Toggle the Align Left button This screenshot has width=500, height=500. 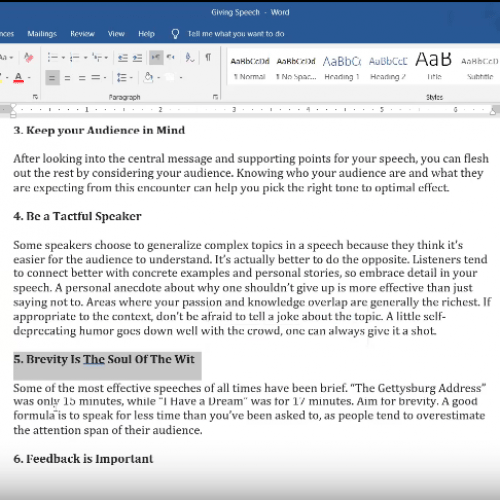point(52,78)
